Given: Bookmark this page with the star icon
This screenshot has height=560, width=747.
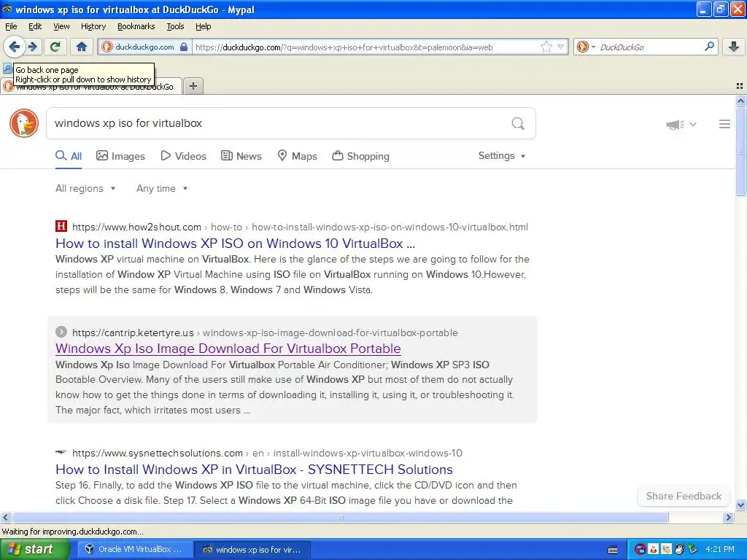Looking at the screenshot, I should [x=546, y=47].
